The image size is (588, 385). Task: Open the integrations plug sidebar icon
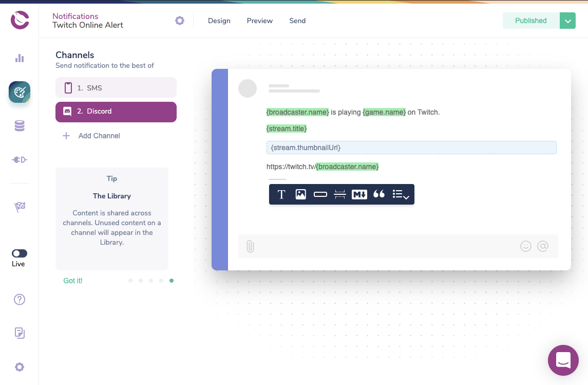point(20,160)
